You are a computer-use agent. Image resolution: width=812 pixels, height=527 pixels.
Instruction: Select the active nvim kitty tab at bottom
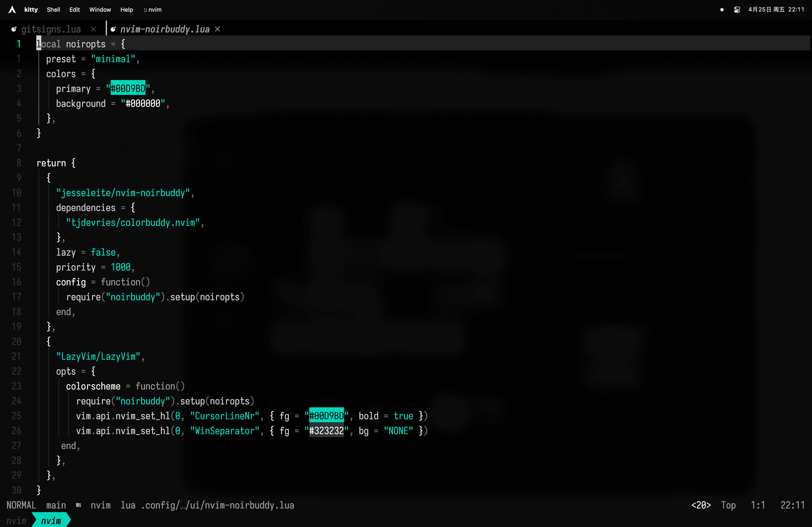pos(51,520)
